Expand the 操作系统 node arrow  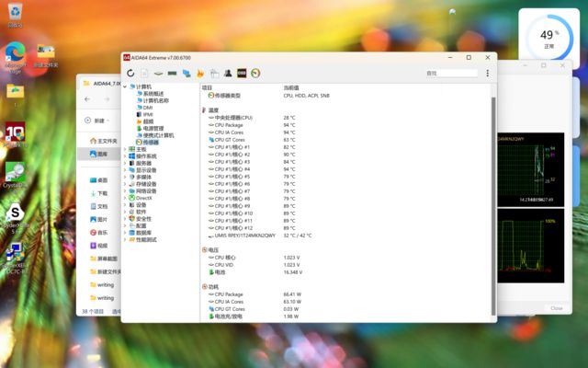pos(125,156)
